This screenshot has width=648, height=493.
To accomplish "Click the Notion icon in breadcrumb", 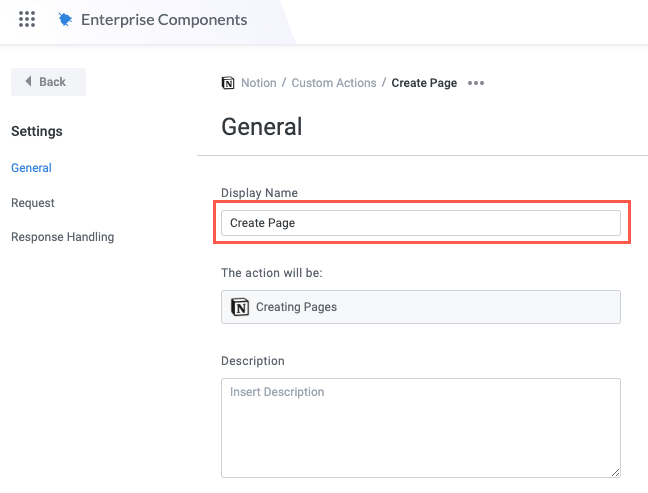I will tap(228, 83).
